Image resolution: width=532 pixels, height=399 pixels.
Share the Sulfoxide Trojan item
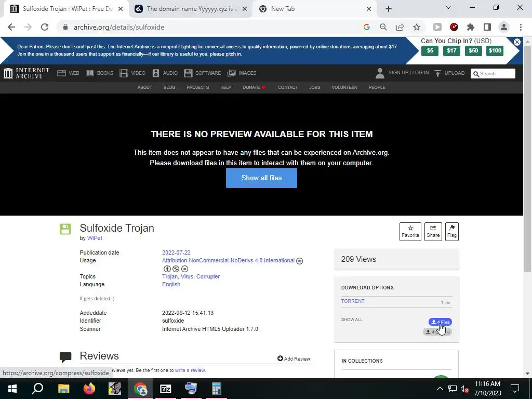[x=433, y=232]
